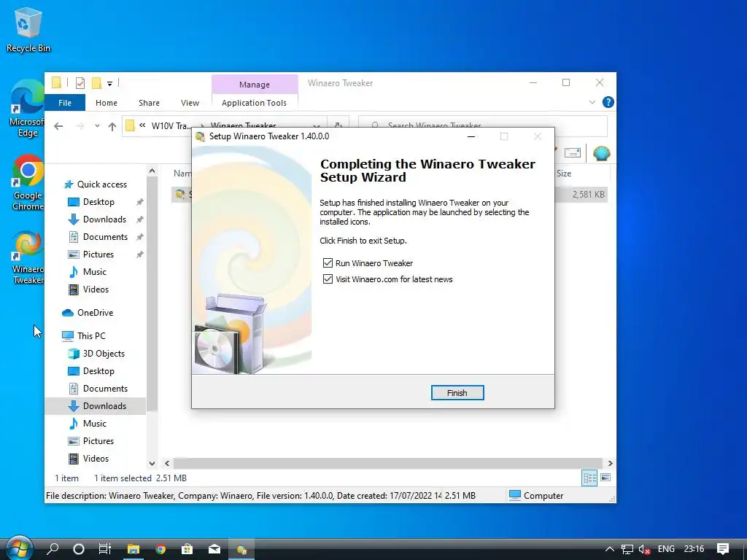Open the File tab in Explorer

tap(65, 103)
